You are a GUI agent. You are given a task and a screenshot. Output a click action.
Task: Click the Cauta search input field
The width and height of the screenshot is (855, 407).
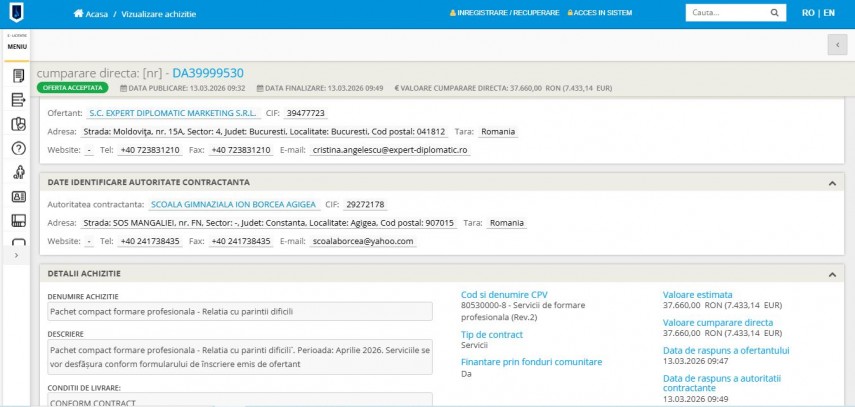point(724,13)
